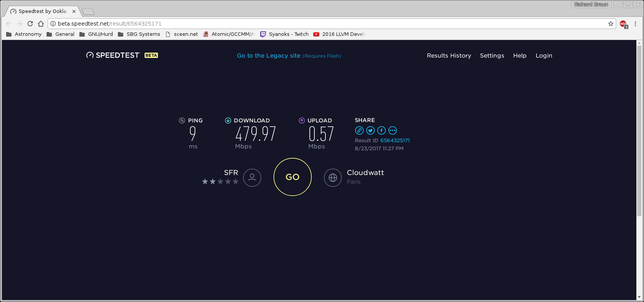Open the SBG Systems bookmarks folder
This screenshot has width=644, height=302.
click(x=139, y=34)
